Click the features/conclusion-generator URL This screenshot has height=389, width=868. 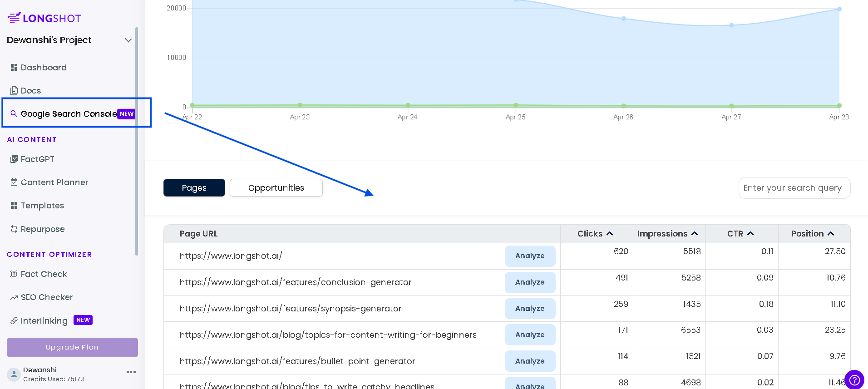pos(296,282)
